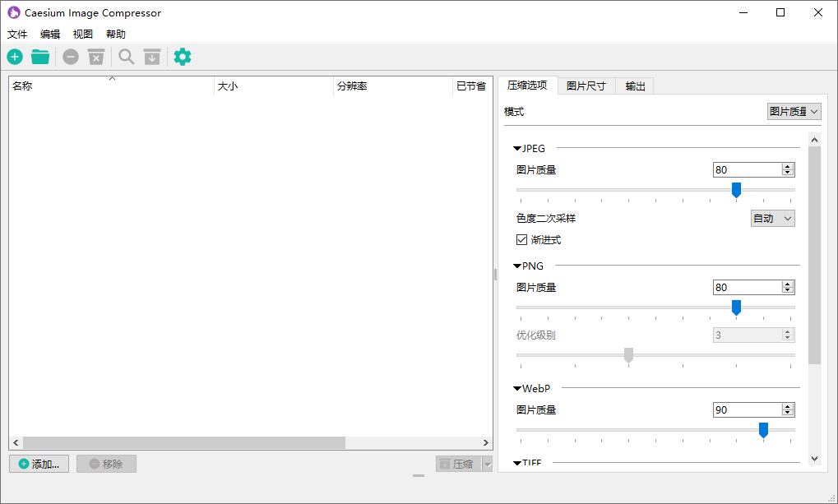Image resolution: width=838 pixels, height=504 pixels.
Task: Click the compress download-arrow toolbar icon
Action: pos(152,57)
